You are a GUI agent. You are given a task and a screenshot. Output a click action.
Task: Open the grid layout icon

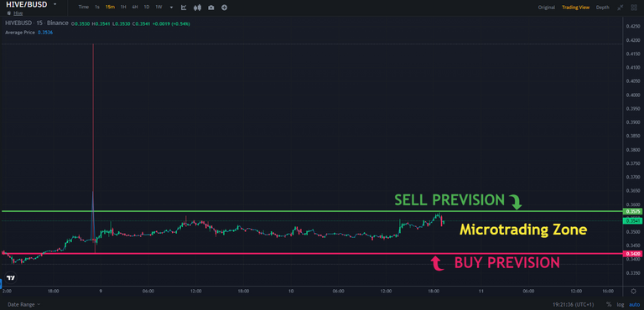tap(634, 8)
